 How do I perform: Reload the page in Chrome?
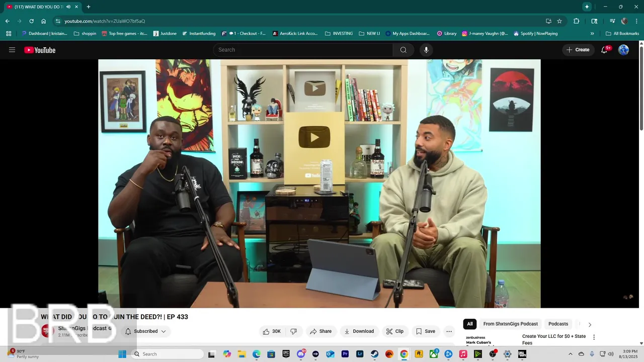pos(31,21)
